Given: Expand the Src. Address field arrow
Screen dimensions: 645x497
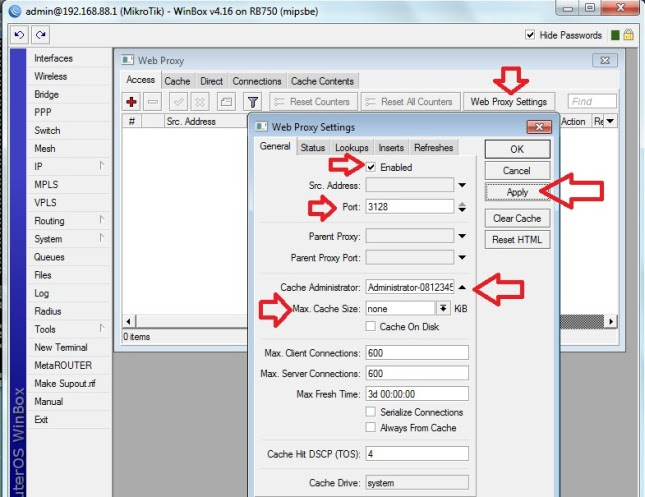Looking at the screenshot, I should [462, 185].
